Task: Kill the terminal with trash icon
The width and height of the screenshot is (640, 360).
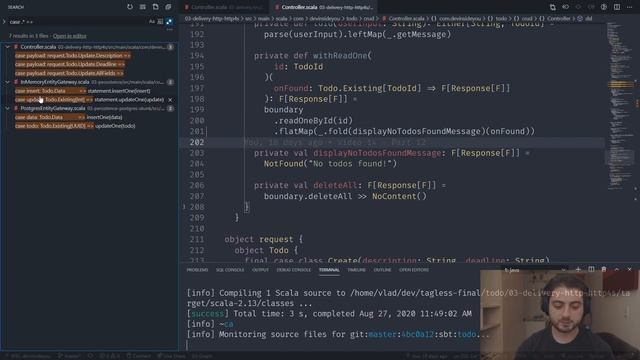Action: pos(604,269)
